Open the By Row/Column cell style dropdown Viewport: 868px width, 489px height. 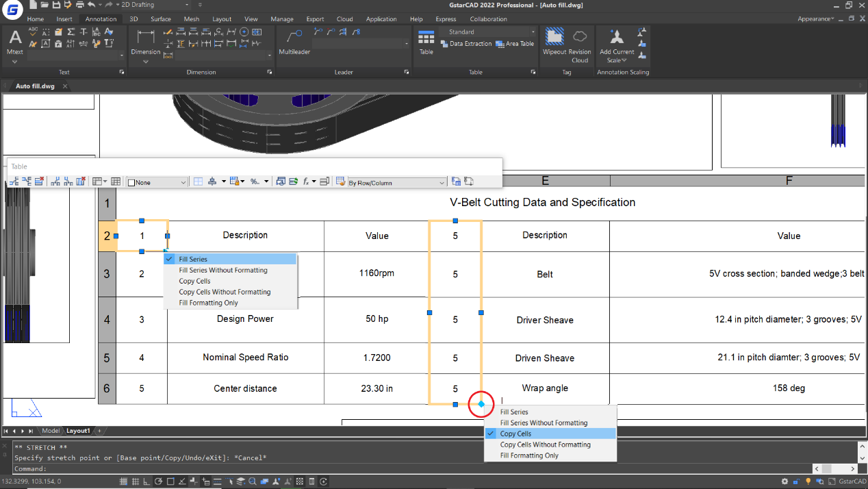click(x=397, y=182)
